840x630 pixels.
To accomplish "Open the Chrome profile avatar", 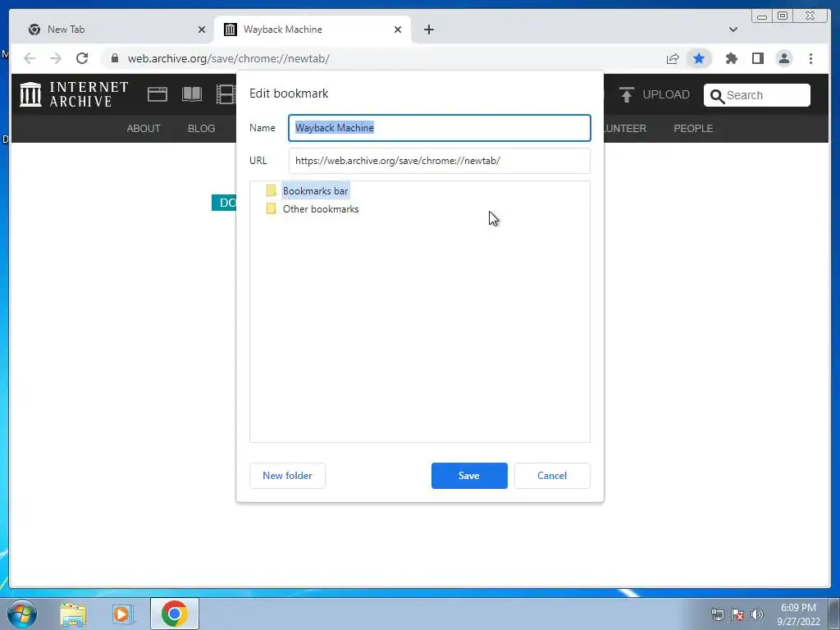I will (783, 58).
